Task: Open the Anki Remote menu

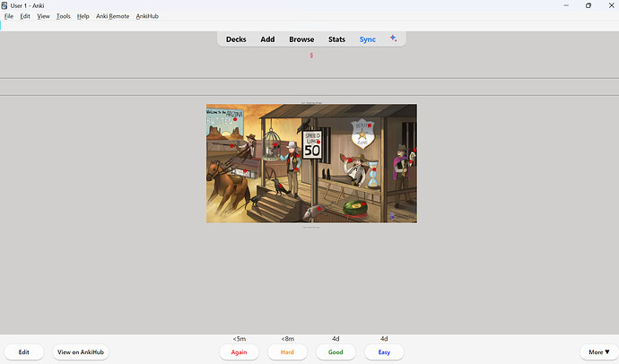Action: tap(112, 16)
